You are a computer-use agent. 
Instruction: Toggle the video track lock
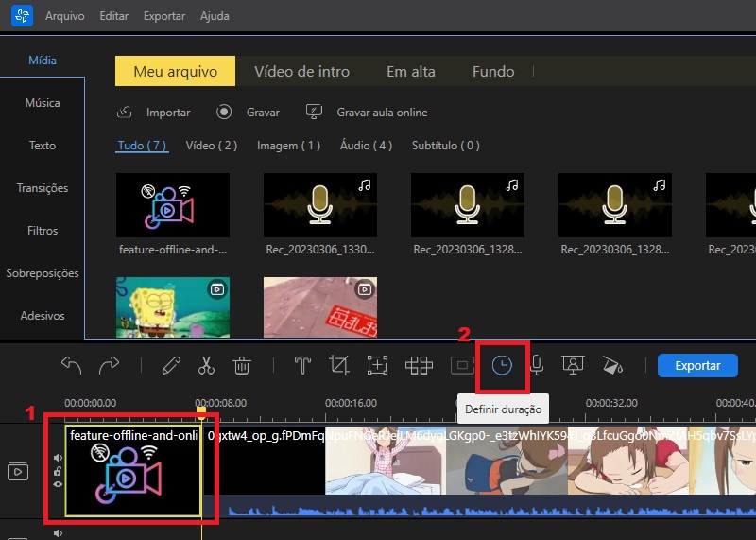[58, 471]
